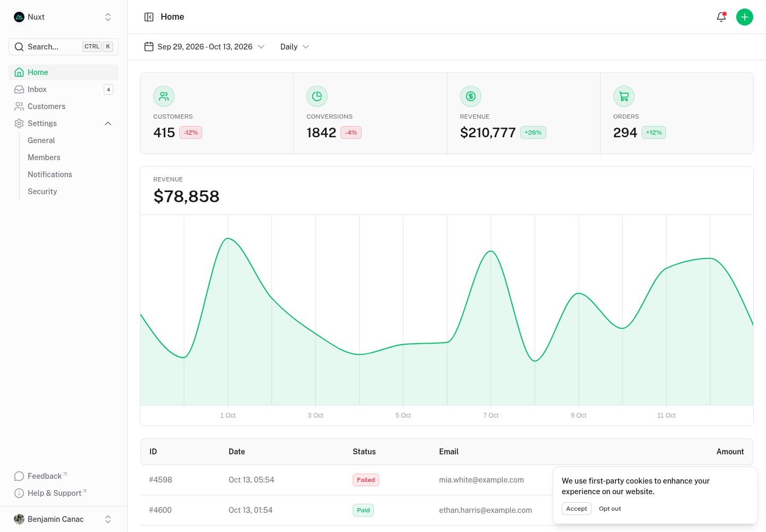Viewport: 766px width, 532px height.
Task: Click the ID column header
Action: [x=153, y=452]
